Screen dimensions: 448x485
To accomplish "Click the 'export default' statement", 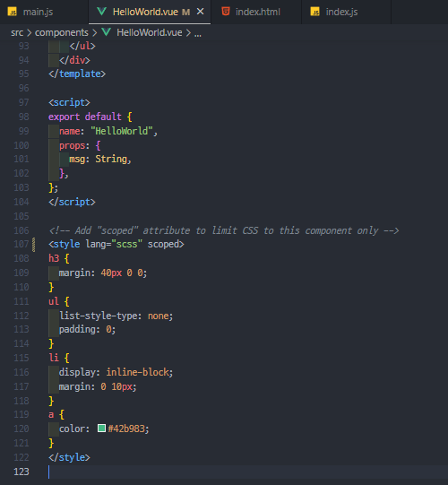I will [x=85, y=117].
